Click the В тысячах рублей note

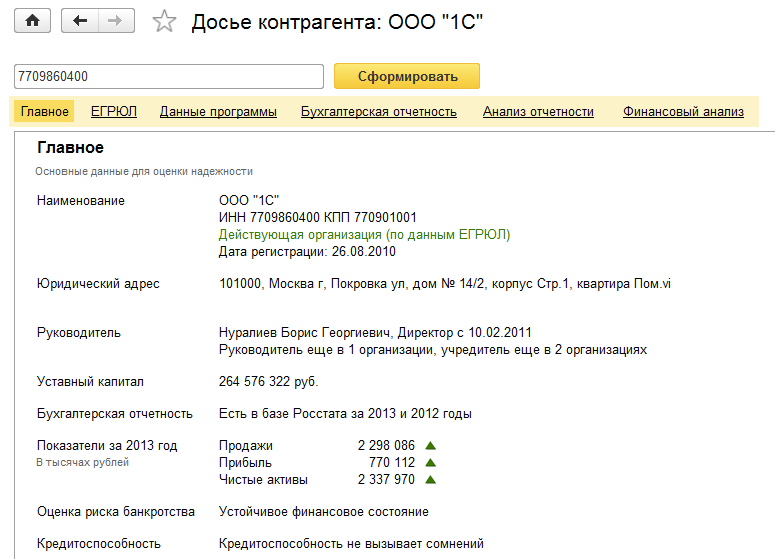pyautogui.click(x=83, y=463)
